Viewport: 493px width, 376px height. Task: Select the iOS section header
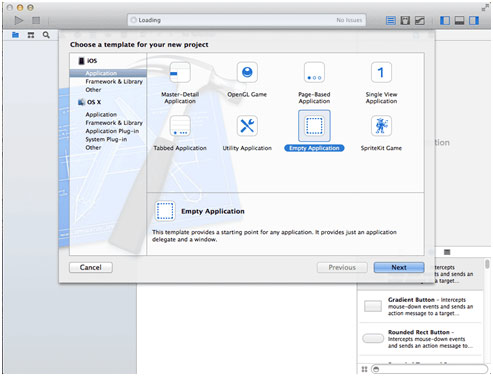[x=88, y=61]
